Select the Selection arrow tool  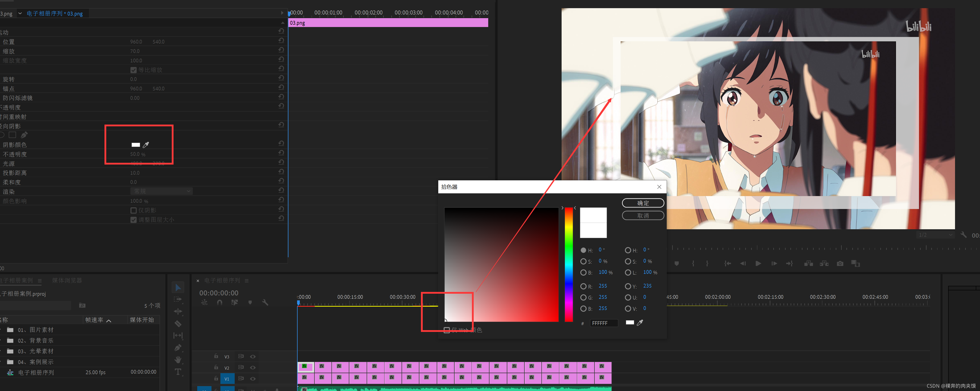click(x=178, y=287)
